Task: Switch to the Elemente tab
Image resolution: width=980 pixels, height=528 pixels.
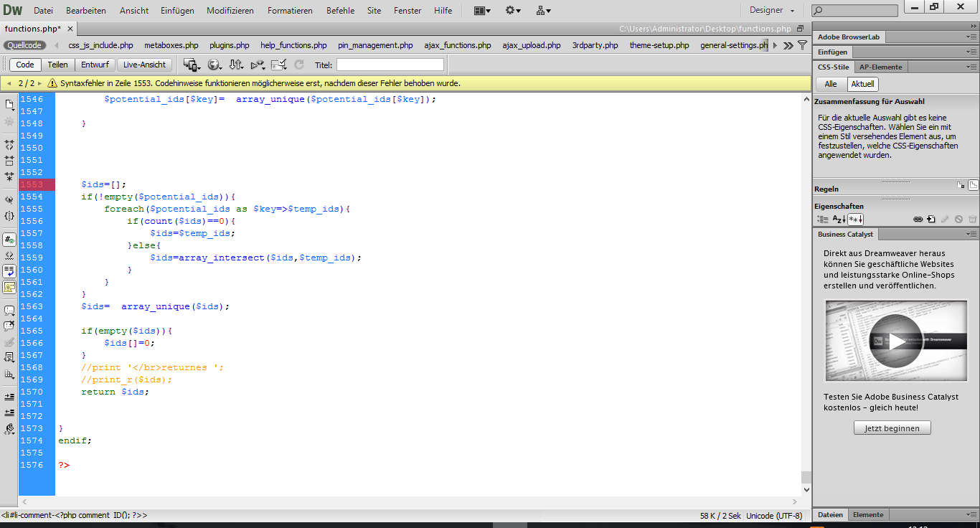Action: click(868, 514)
